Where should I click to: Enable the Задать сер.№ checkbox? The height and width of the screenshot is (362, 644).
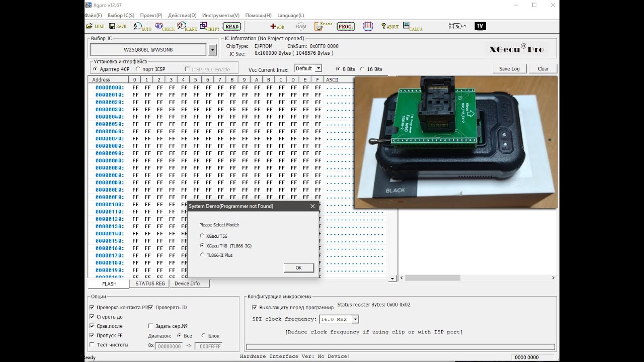point(151,326)
